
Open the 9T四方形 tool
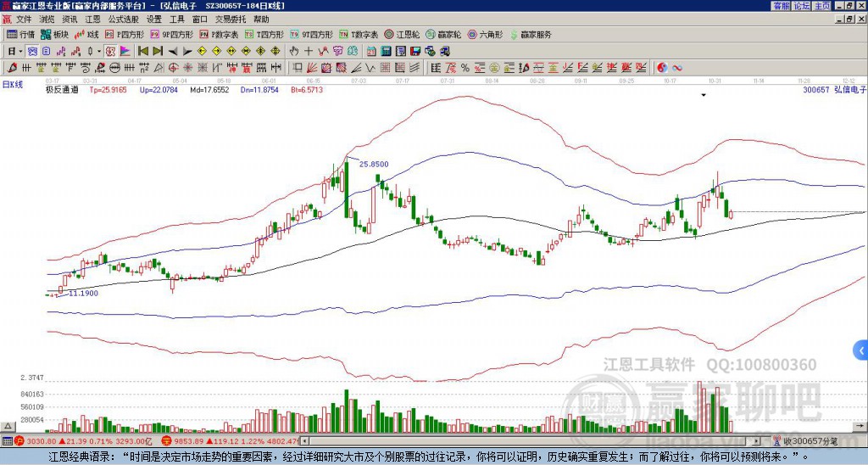pyautogui.click(x=312, y=34)
